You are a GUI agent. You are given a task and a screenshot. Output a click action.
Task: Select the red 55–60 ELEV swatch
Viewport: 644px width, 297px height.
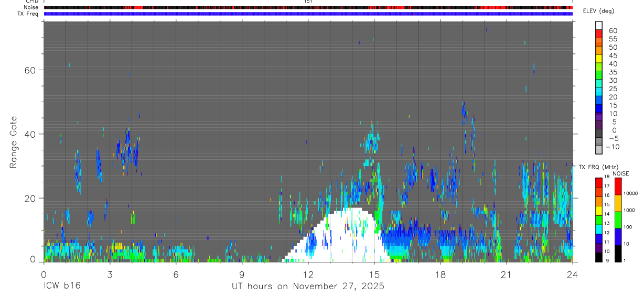coord(599,34)
